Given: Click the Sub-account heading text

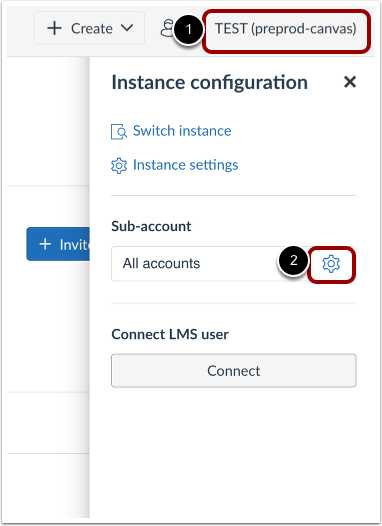Looking at the screenshot, I should [151, 226].
